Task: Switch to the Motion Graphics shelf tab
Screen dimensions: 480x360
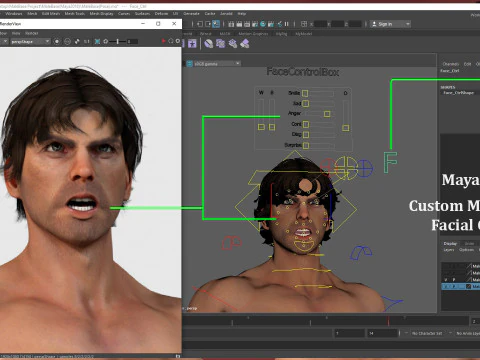Action: pyautogui.click(x=253, y=34)
